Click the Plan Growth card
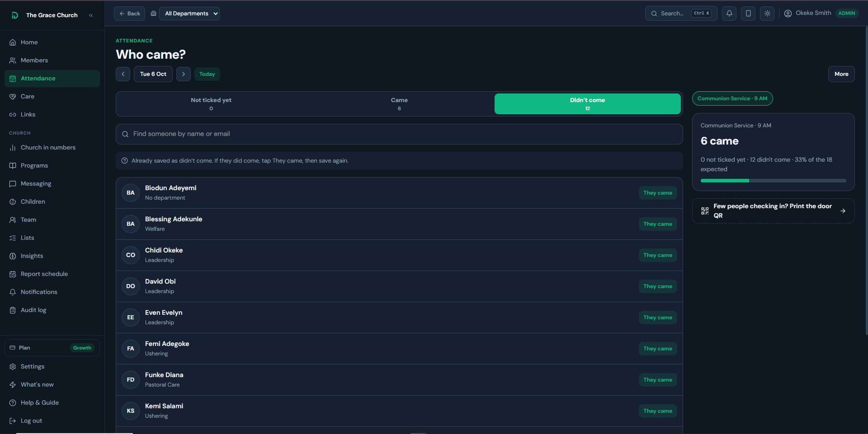The width and height of the screenshot is (868, 434). point(52,348)
